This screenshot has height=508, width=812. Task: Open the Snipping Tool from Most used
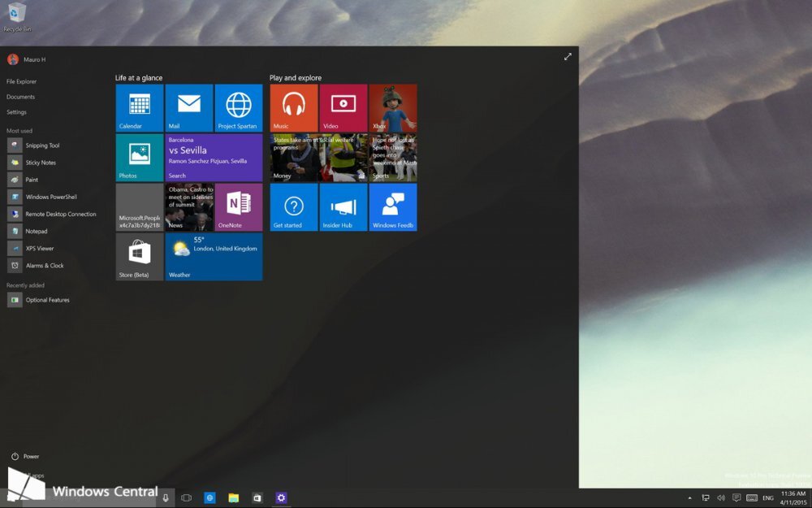[41, 145]
